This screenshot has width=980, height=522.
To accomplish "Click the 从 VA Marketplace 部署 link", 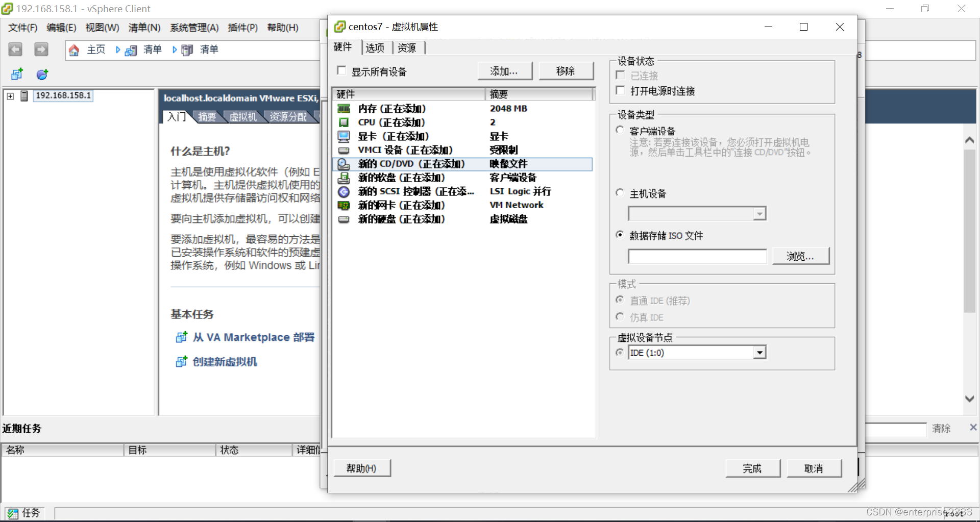I will tap(254, 337).
